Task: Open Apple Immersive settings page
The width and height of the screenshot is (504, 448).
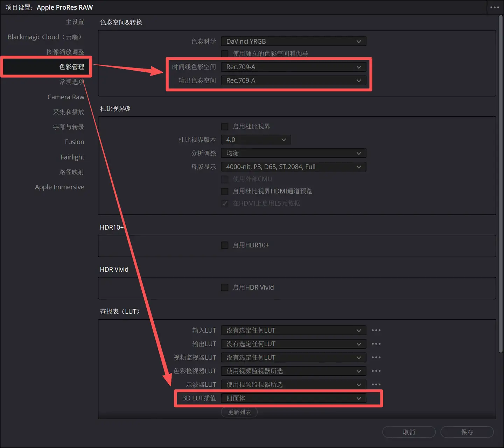Action: [59, 187]
